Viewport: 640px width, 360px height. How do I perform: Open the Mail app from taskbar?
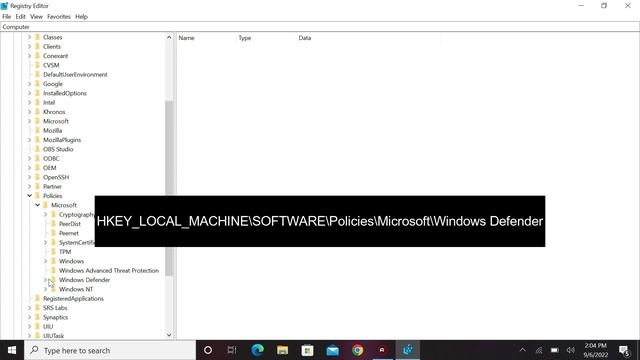332,350
